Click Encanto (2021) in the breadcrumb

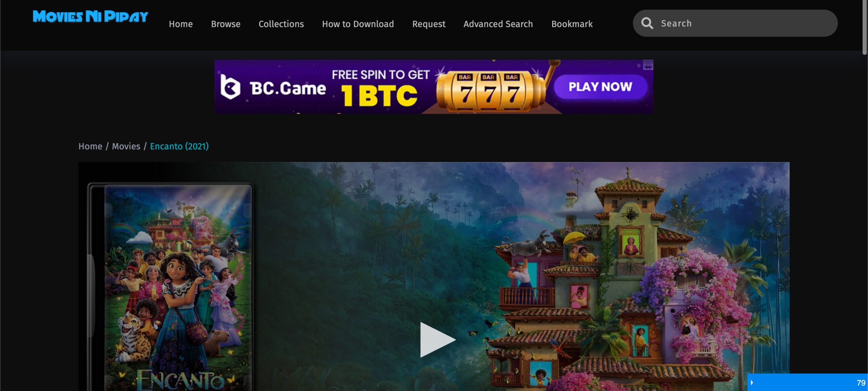coord(179,146)
